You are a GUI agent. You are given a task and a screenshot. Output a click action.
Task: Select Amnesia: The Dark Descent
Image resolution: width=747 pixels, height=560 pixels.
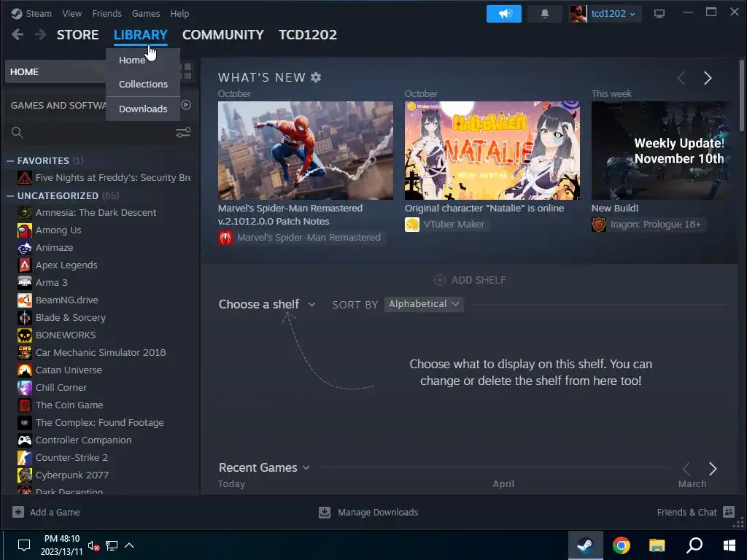[x=87, y=213]
